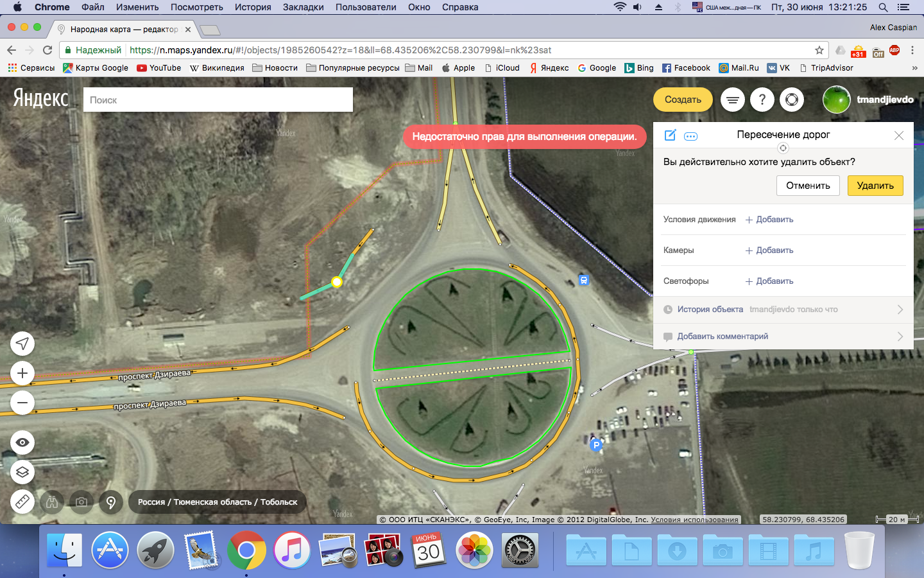Click the Создать button

[683, 100]
